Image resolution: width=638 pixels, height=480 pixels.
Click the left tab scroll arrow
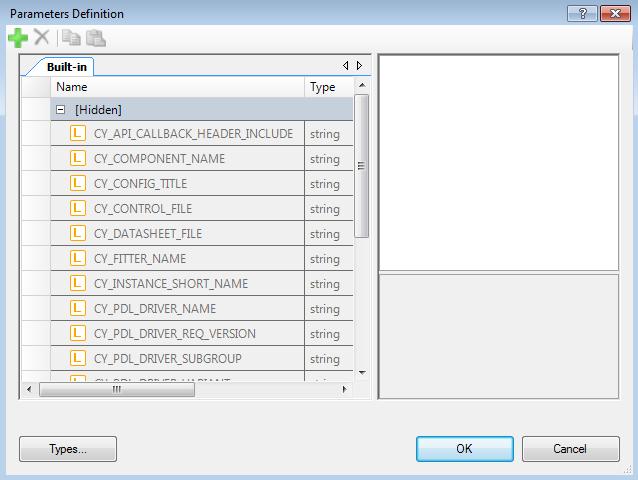345,65
